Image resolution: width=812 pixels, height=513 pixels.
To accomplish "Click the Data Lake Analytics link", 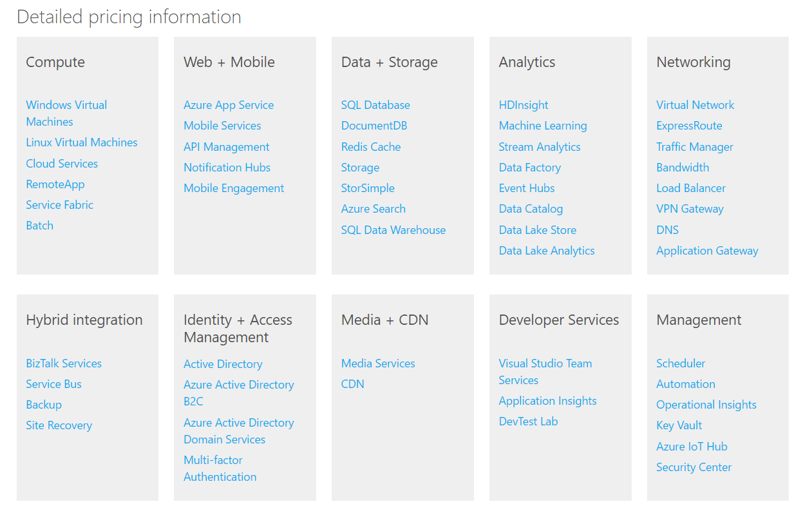I will coord(546,250).
